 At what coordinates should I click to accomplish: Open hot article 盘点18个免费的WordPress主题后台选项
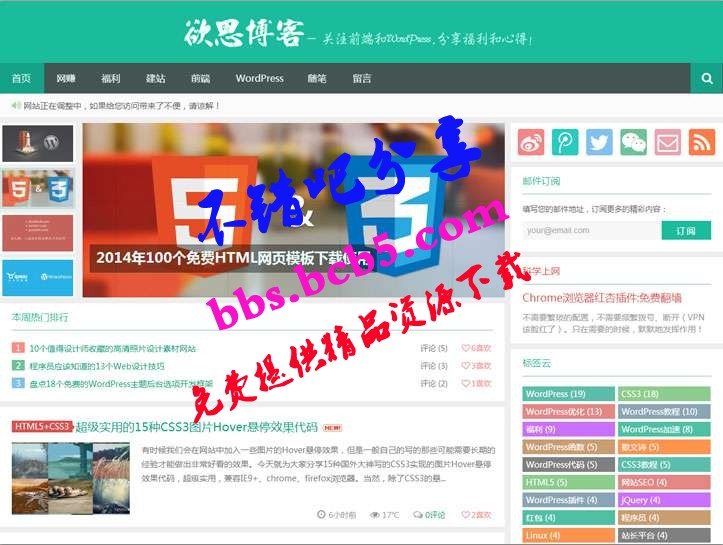pyautogui.click(x=121, y=384)
